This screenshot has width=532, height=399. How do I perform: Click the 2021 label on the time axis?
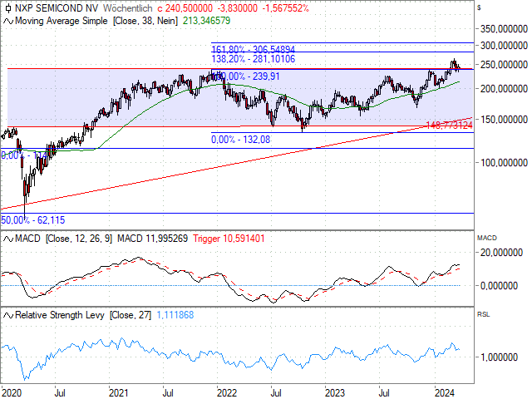click(118, 393)
